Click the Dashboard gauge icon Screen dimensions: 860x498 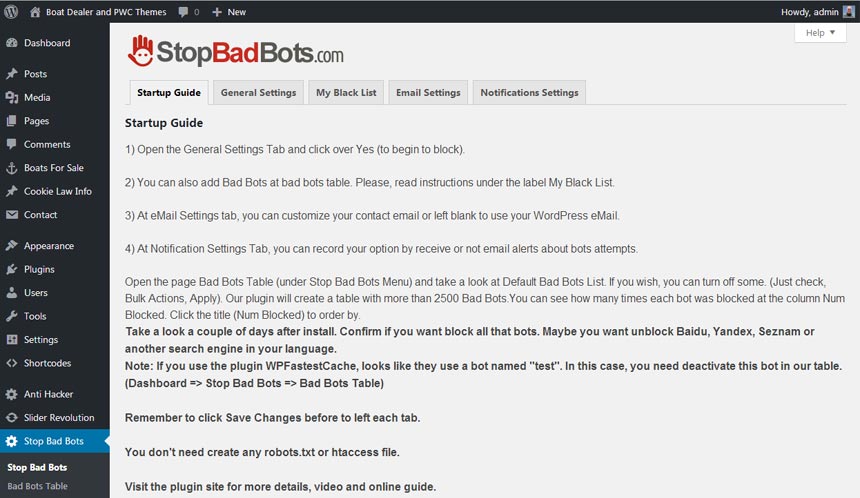pos(12,43)
